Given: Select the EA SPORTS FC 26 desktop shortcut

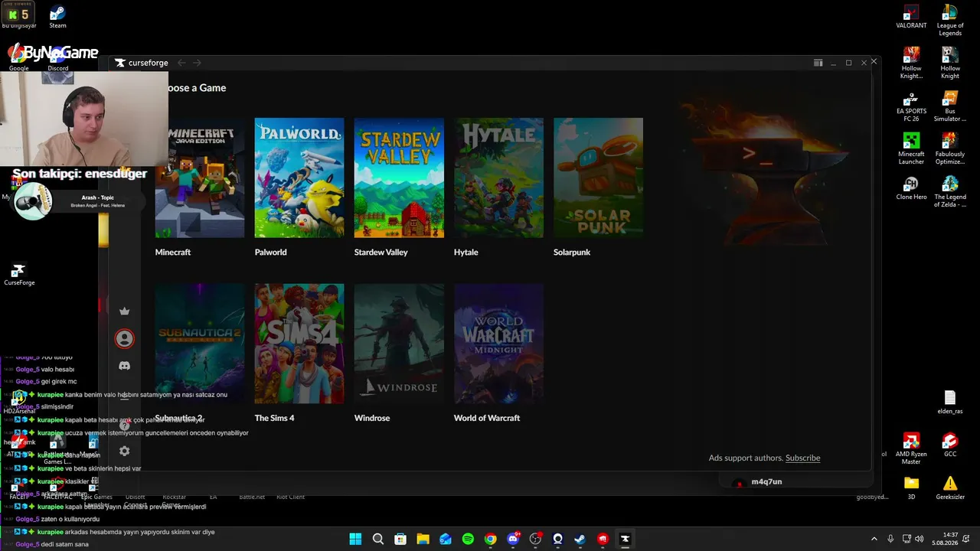Looking at the screenshot, I should pyautogui.click(x=911, y=106).
